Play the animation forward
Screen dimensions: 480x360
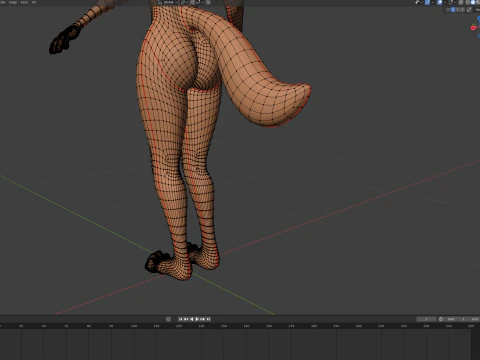pos(197,319)
